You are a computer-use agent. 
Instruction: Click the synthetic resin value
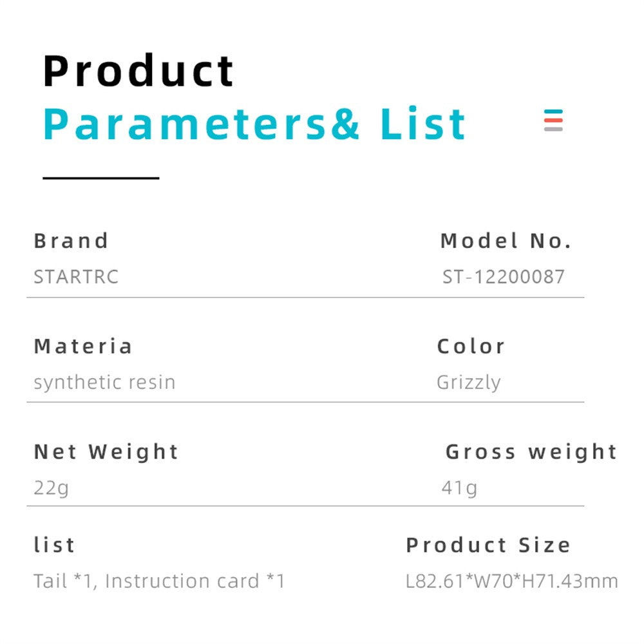[104, 382]
